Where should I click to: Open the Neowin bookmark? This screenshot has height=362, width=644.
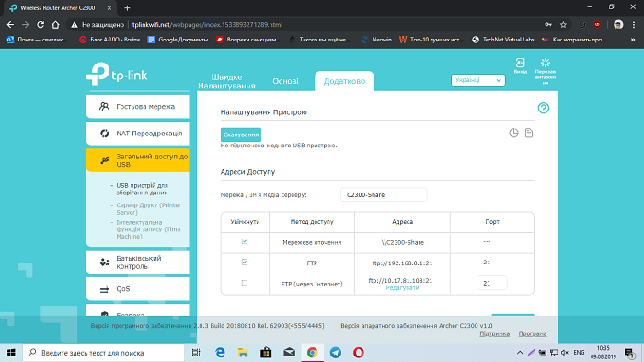376,40
